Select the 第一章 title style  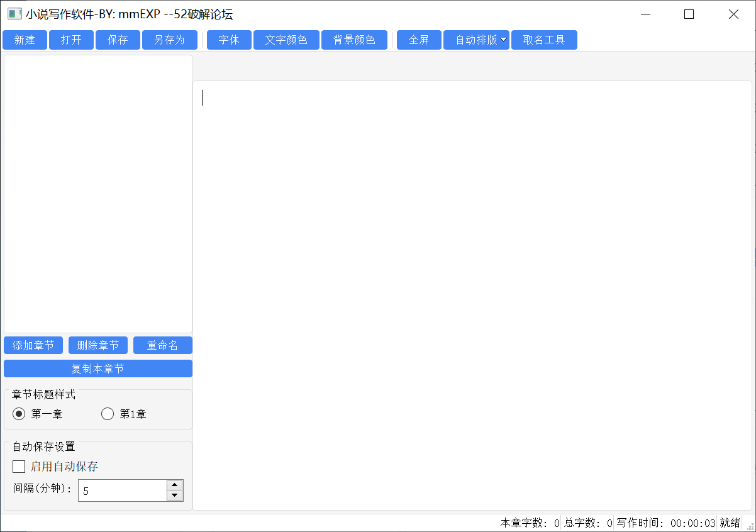[x=19, y=414]
